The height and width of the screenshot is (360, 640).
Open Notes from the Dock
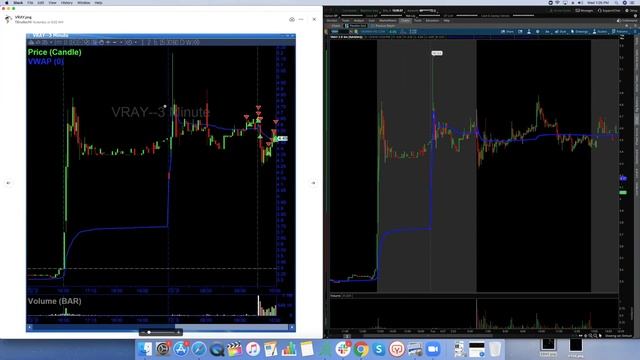coord(307,349)
